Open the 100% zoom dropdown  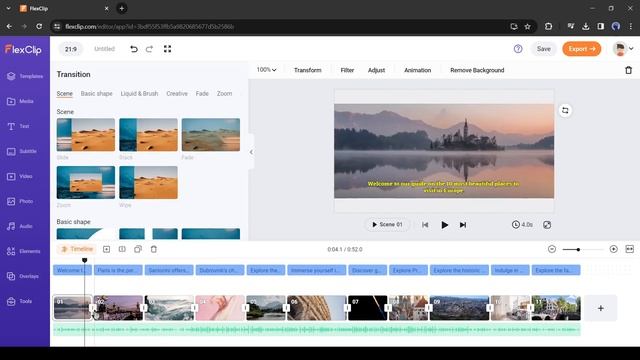pyautogui.click(x=266, y=70)
